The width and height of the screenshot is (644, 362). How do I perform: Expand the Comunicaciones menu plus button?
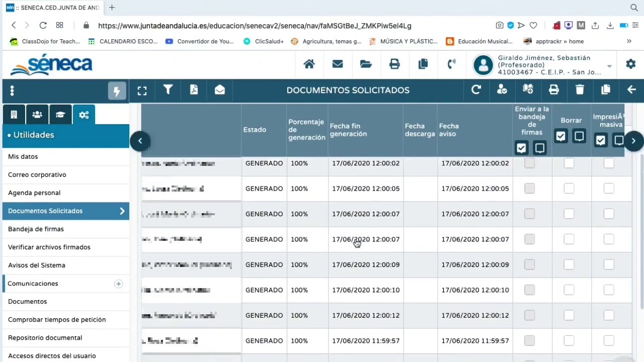pos(118,284)
